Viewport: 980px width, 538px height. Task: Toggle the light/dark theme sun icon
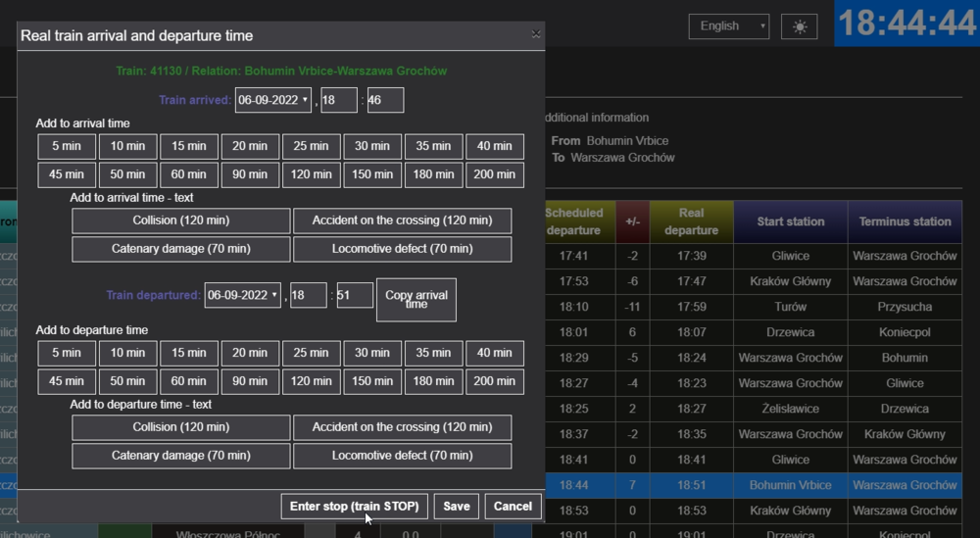coord(799,26)
